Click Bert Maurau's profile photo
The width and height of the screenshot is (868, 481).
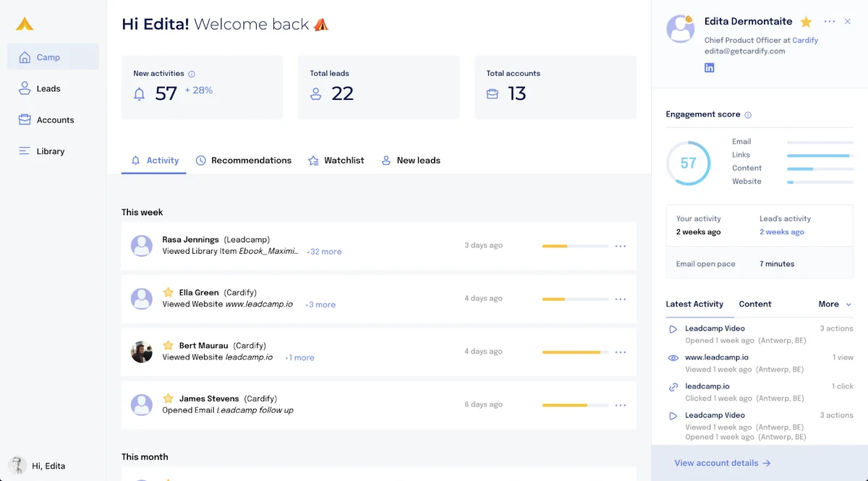[142, 352]
